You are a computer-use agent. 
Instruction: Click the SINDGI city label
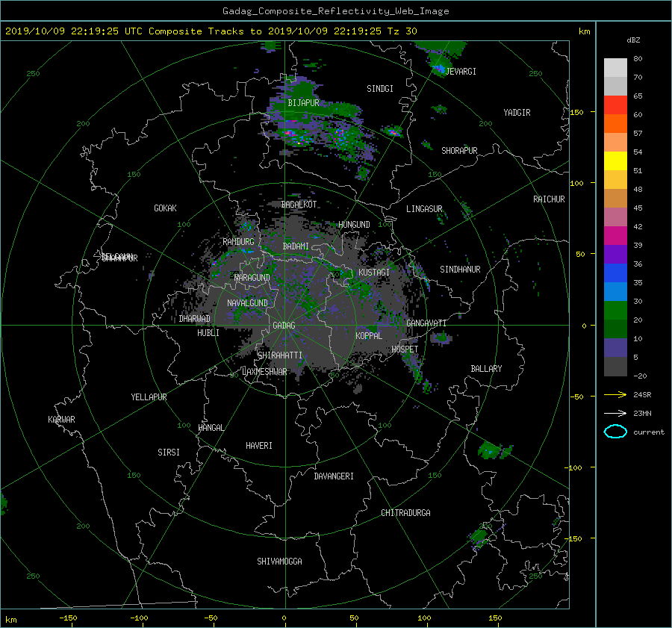380,89
